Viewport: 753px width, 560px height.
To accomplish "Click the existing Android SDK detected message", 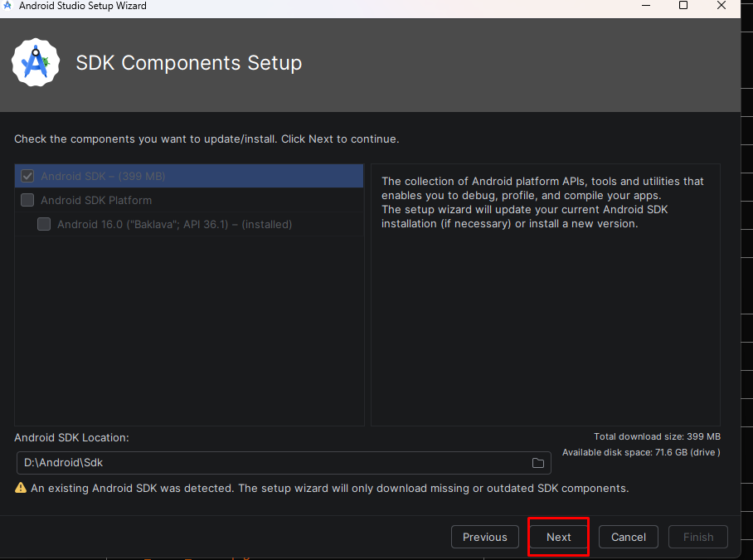I will tap(329, 489).
